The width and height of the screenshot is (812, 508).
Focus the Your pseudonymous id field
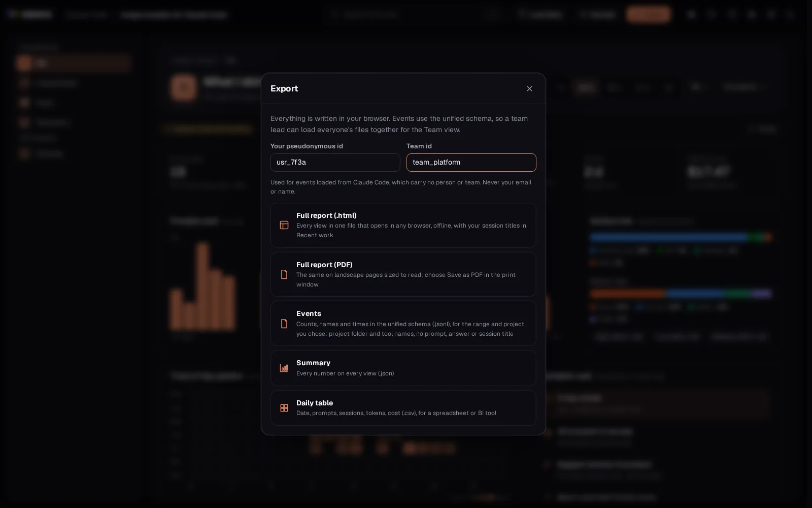click(x=335, y=163)
